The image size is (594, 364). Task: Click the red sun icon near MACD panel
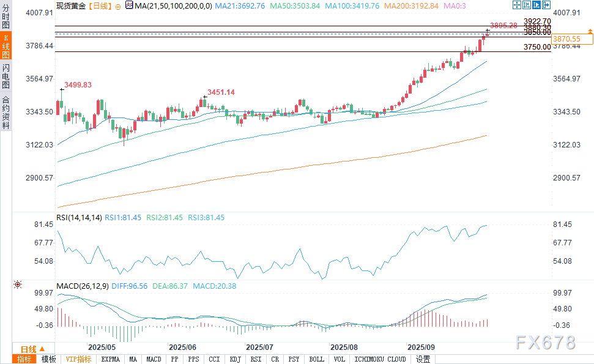[18, 284]
